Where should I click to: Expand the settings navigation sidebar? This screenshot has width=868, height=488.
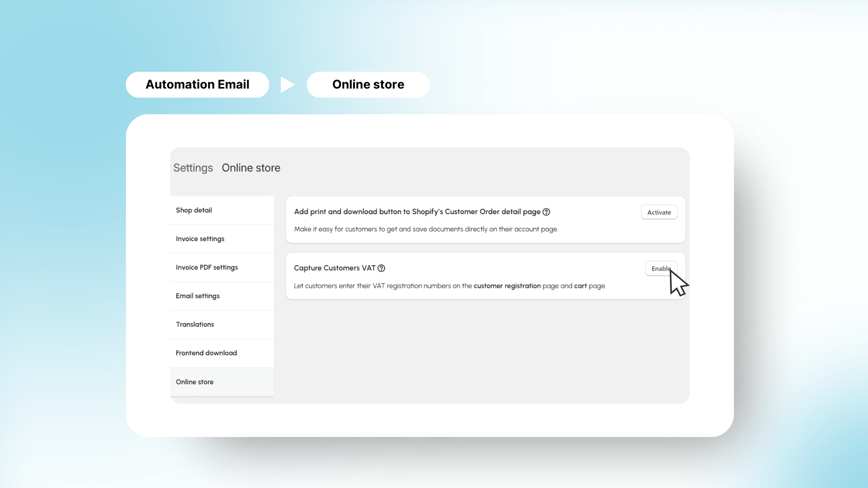tap(193, 168)
